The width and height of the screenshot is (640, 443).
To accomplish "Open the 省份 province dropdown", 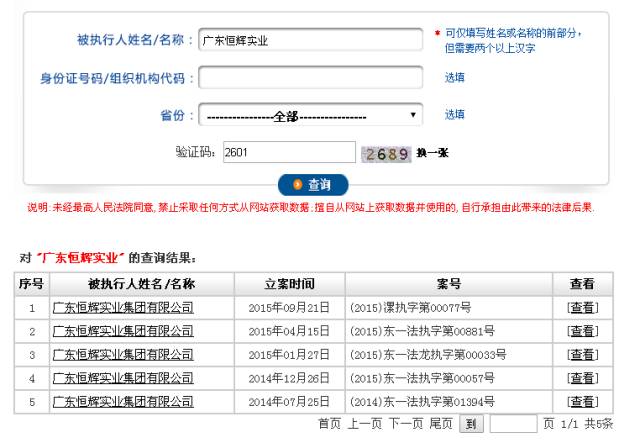I will coord(311,115).
